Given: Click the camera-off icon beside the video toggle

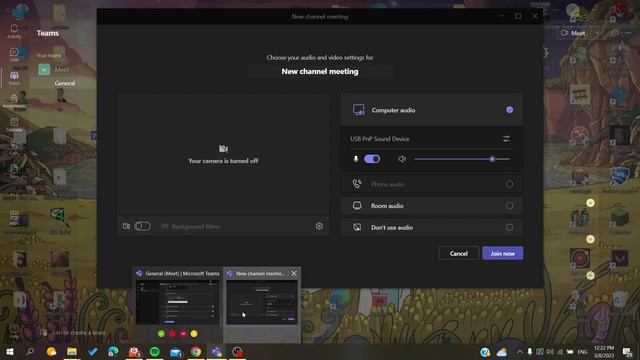Looking at the screenshot, I should (126, 226).
